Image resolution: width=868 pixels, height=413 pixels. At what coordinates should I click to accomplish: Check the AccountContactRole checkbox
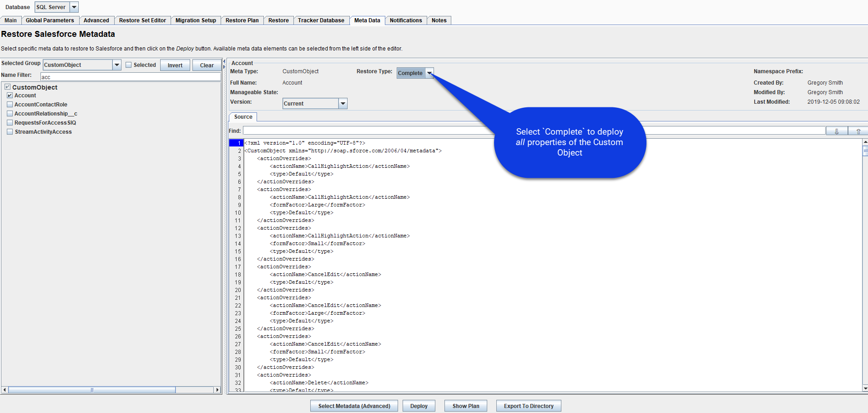10,105
